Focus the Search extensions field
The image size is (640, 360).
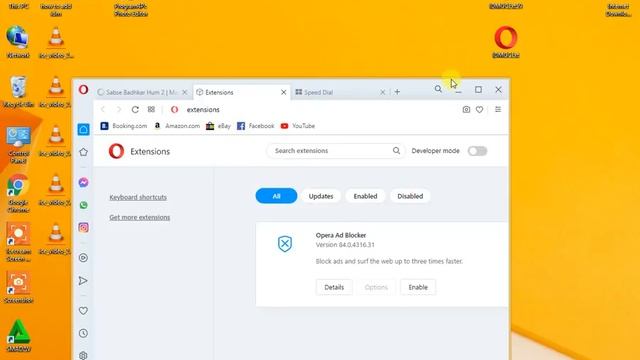point(336,151)
